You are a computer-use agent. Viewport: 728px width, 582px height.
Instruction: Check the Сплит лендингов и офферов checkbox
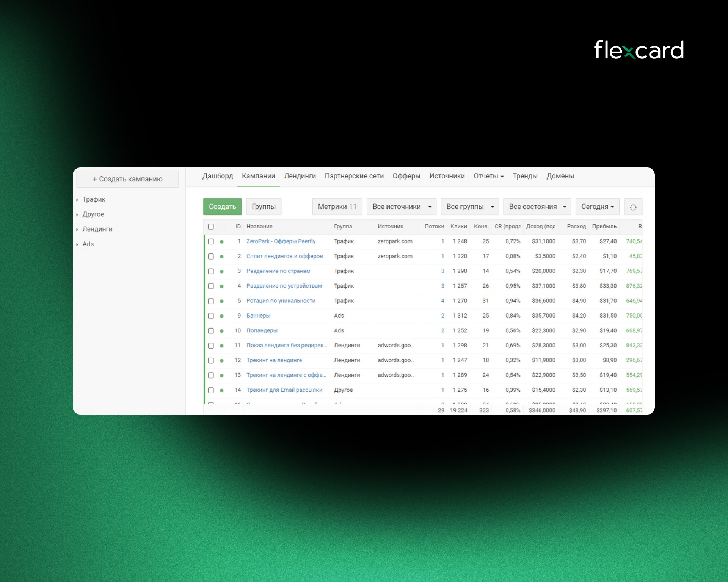[x=211, y=257]
